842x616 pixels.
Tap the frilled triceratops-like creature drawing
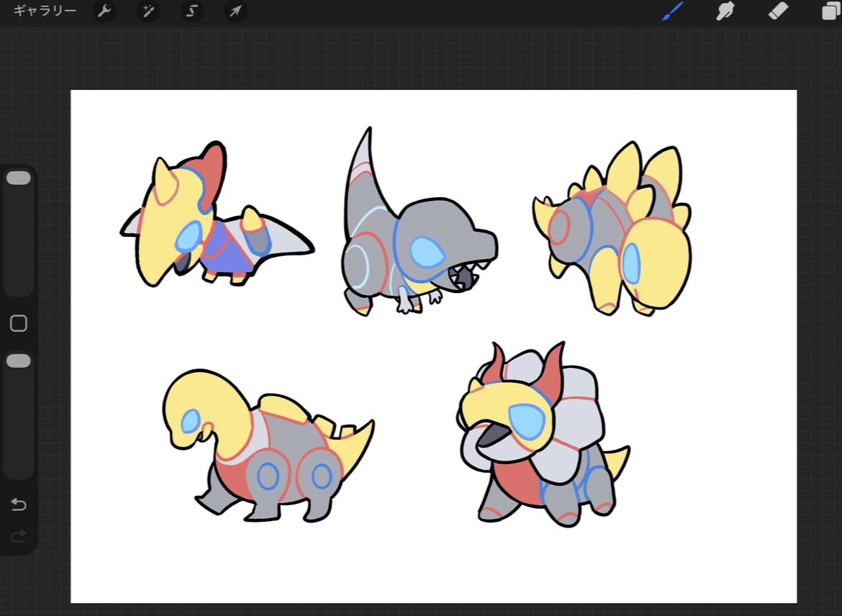coord(543,434)
